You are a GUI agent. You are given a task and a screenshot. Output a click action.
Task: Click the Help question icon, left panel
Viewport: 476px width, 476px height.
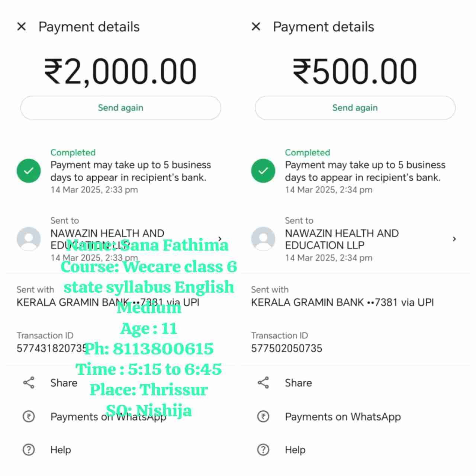[x=29, y=450]
